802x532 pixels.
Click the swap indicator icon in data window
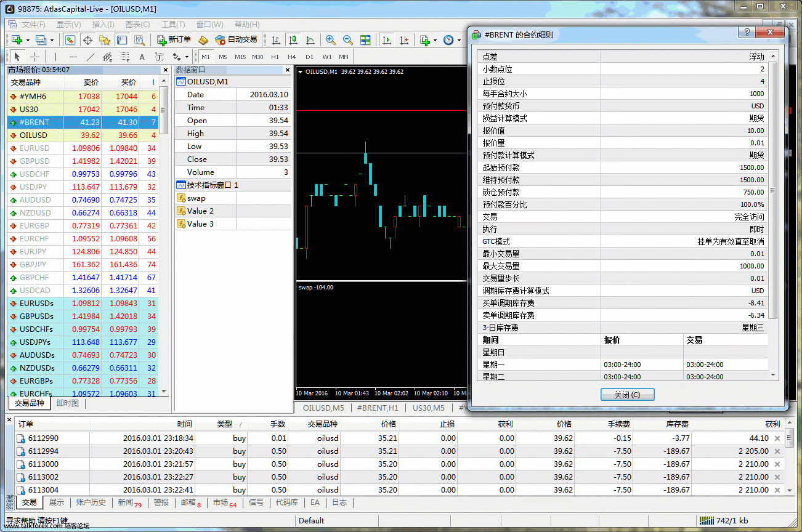click(181, 198)
